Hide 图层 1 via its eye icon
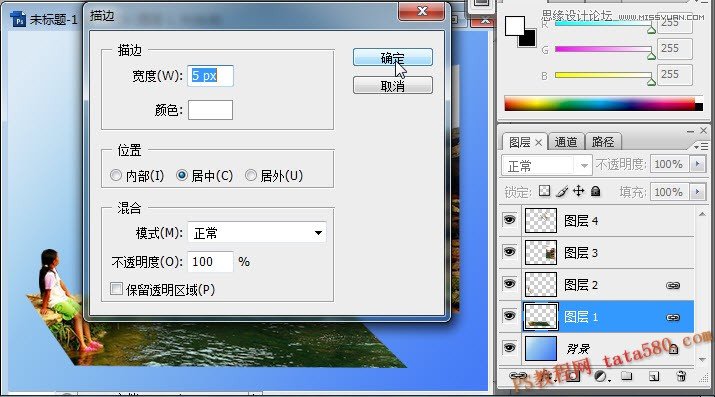Screen dimensions: 715x397 tap(509, 316)
